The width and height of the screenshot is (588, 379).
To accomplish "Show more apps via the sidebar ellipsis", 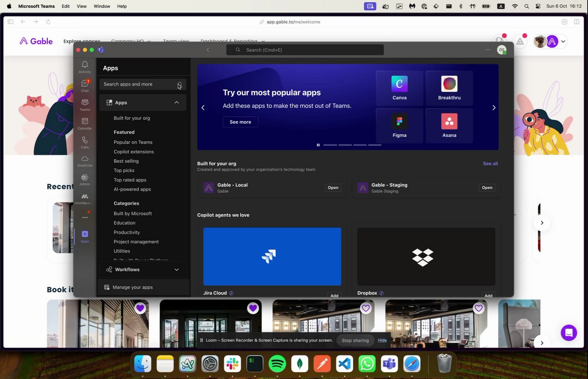I will tap(85, 217).
